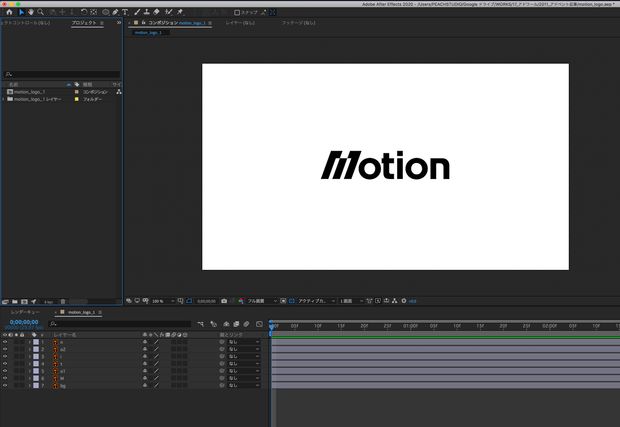Expand layer 1 properties in the timeline
Screen dimensions: 620x427
[x=30, y=342]
